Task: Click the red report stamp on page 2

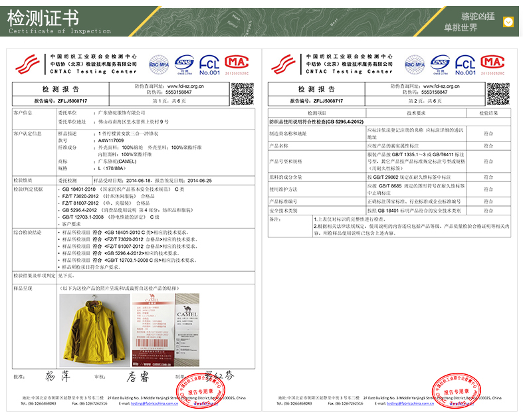Action: (x=457, y=391)
